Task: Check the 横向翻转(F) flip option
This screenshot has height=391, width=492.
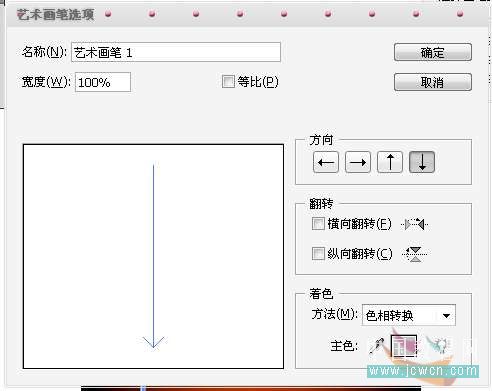Action: coord(318,224)
